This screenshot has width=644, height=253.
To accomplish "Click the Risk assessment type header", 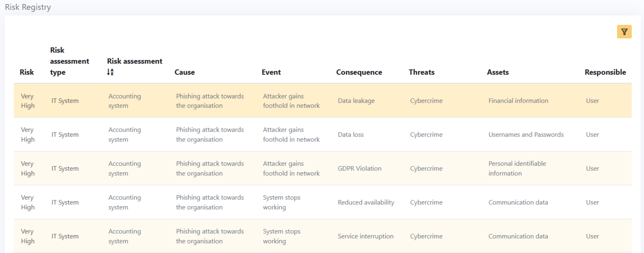I will (x=70, y=61).
